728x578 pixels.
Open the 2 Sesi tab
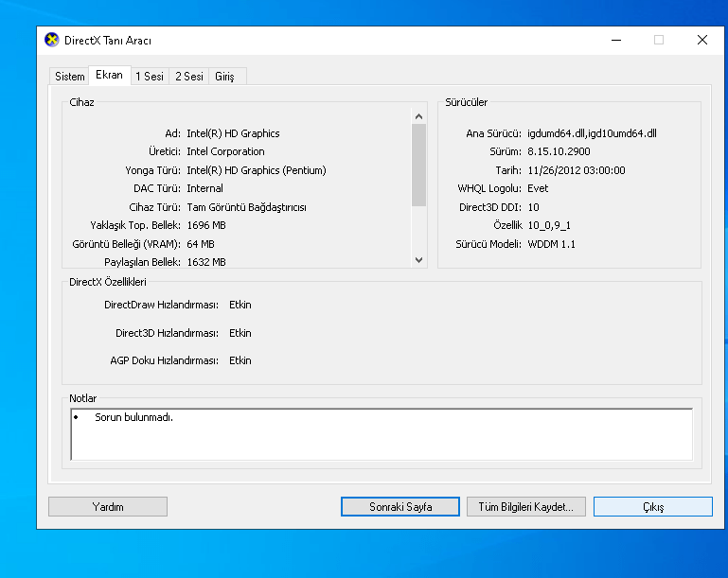pyautogui.click(x=189, y=76)
